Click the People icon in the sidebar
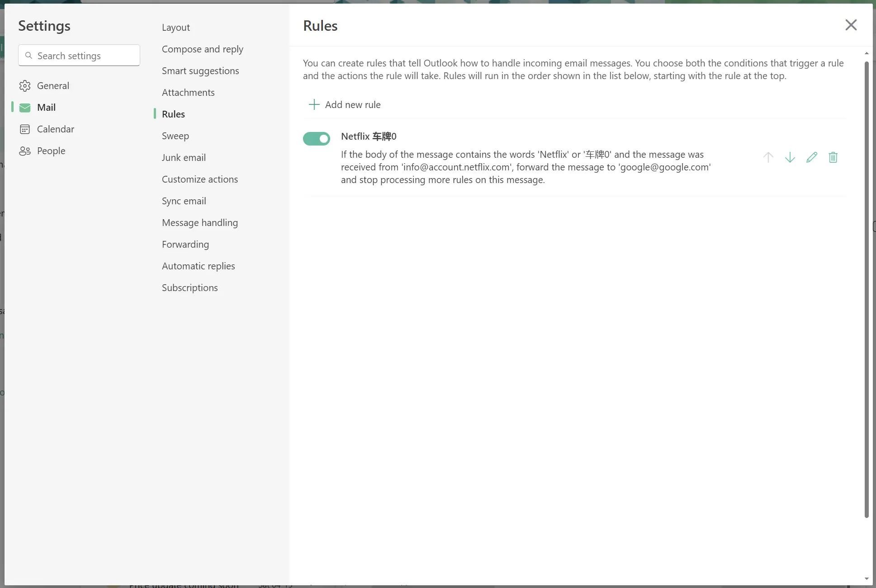Screen dimensions: 876x588 click(x=25, y=151)
